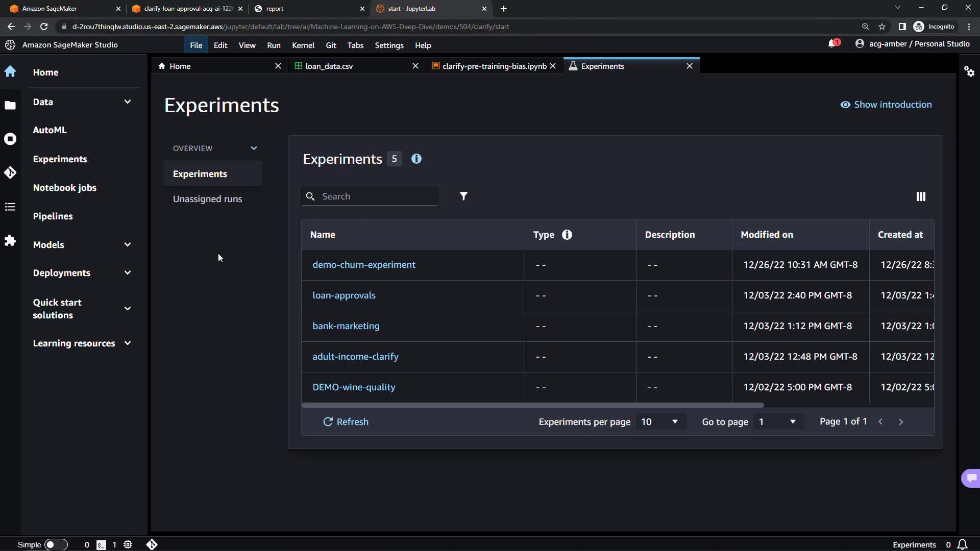
Task: Open the column settings icon
Action: (x=921, y=196)
